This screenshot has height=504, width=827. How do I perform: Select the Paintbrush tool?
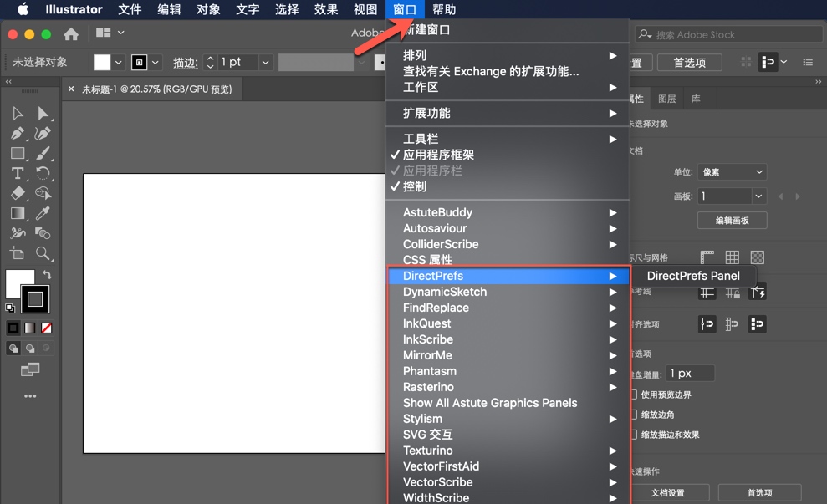click(x=43, y=153)
